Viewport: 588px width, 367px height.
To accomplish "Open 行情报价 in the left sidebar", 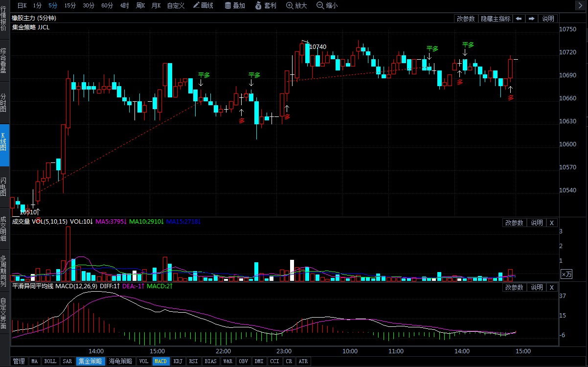I will (x=4, y=20).
